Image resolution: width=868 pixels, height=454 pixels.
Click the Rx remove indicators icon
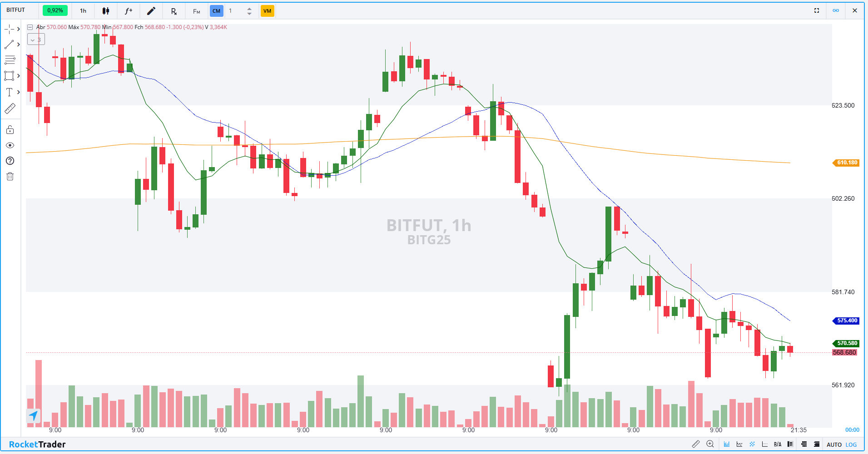[174, 10]
